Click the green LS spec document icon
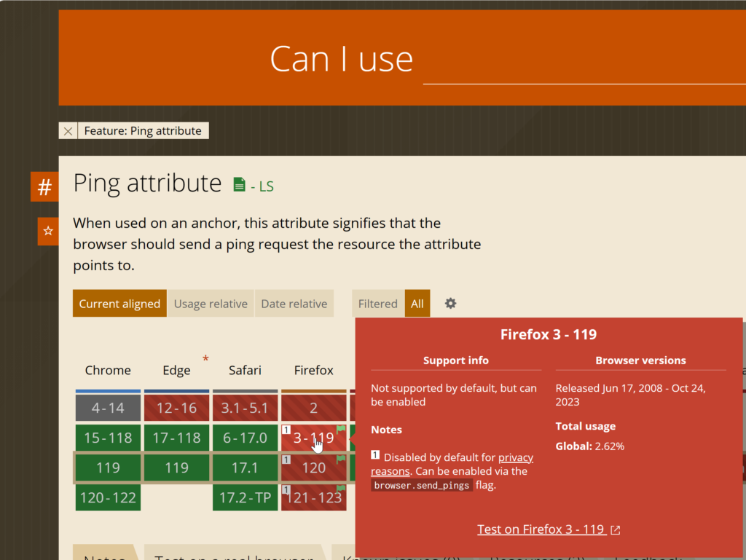746x560 pixels. (239, 185)
